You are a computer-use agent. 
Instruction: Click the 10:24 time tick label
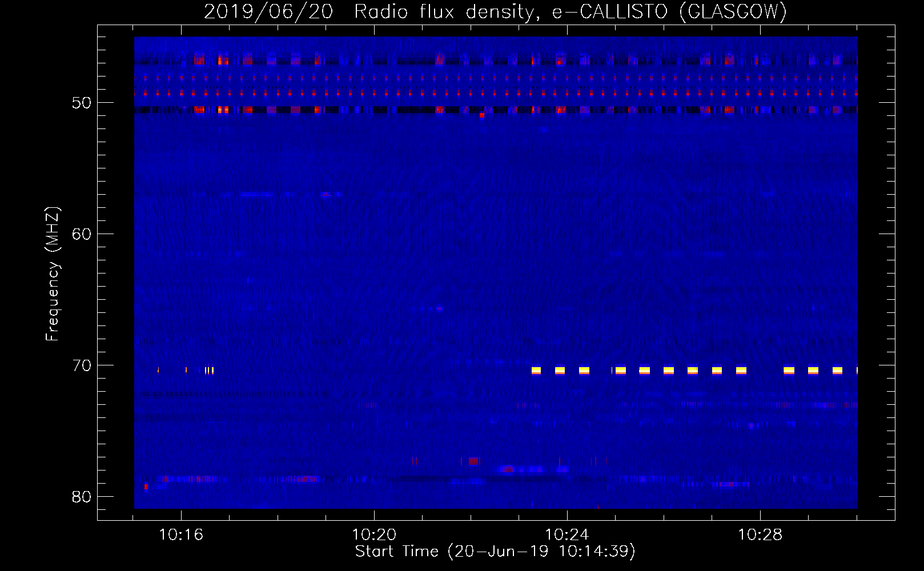point(567,535)
